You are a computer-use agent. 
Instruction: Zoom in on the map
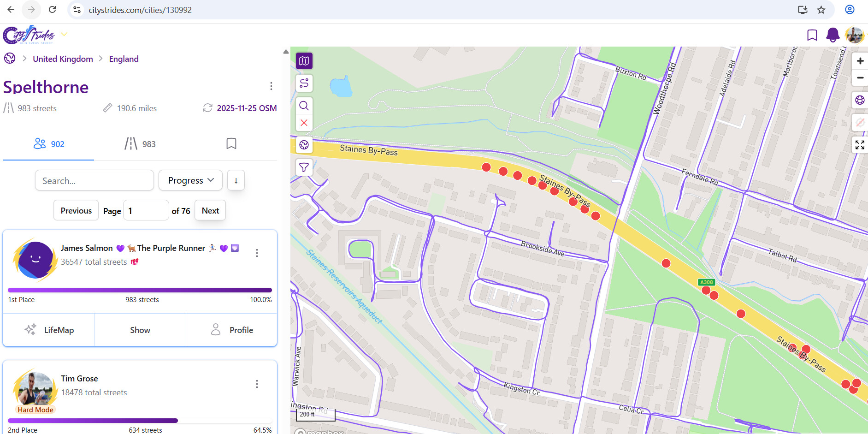point(860,61)
